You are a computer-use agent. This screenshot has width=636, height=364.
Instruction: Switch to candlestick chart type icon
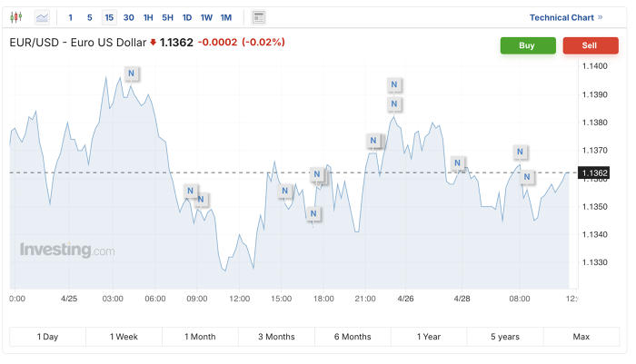[x=16, y=17]
